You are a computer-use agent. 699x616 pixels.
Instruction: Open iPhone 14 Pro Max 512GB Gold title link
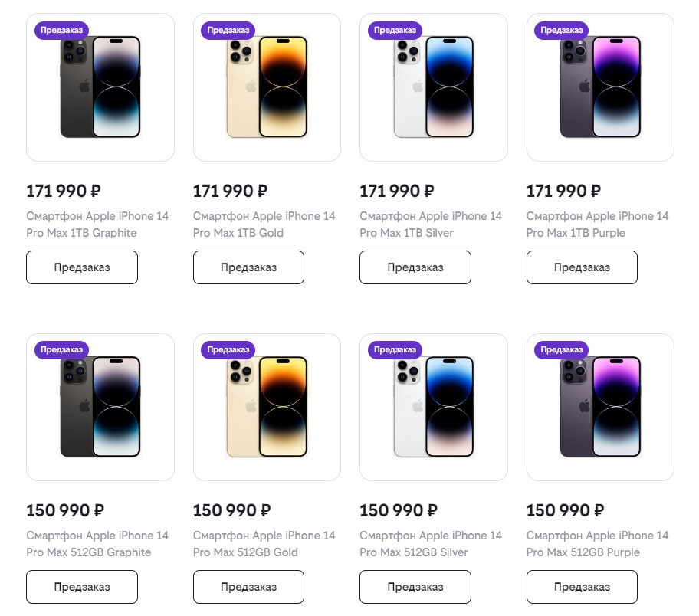264,544
